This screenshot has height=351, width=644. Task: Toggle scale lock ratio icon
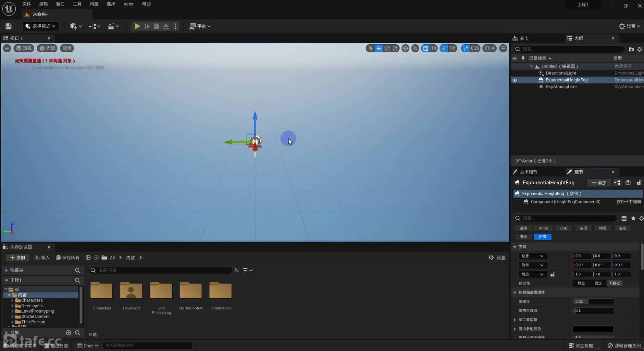553,274
